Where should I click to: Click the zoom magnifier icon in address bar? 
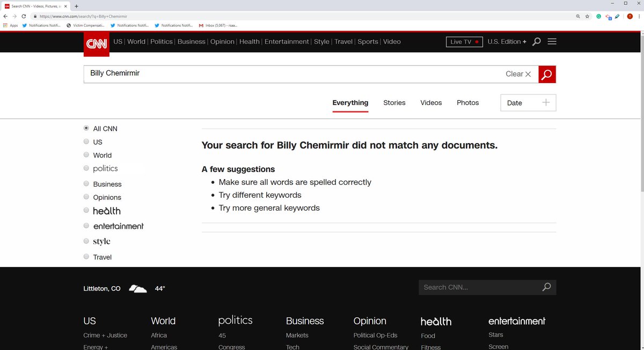pos(578,16)
